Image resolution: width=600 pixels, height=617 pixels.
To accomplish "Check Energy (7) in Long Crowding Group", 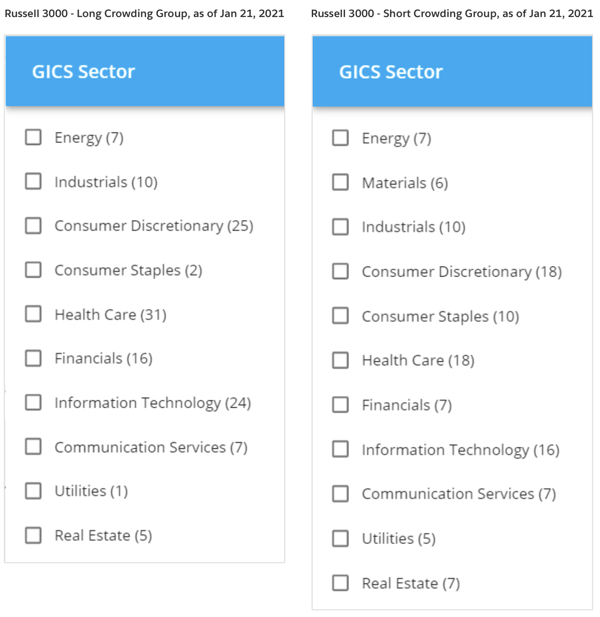I will coord(33,137).
